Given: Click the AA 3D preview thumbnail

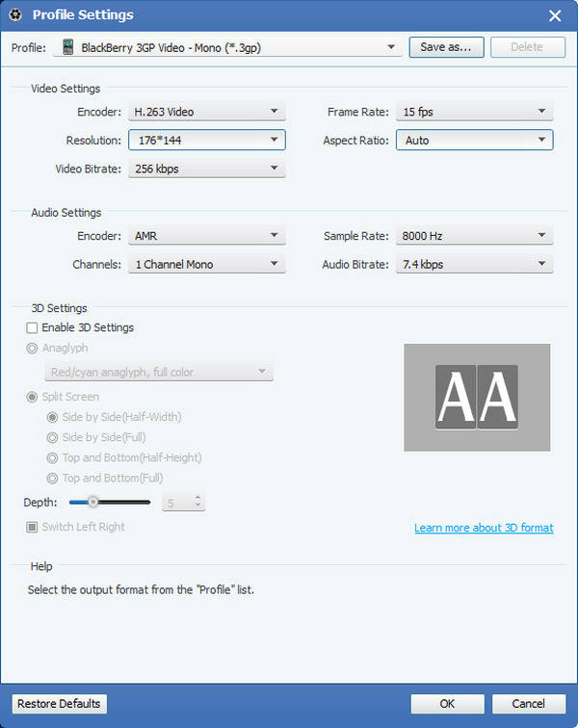Looking at the screenshot, I should [x=477, y=398].
